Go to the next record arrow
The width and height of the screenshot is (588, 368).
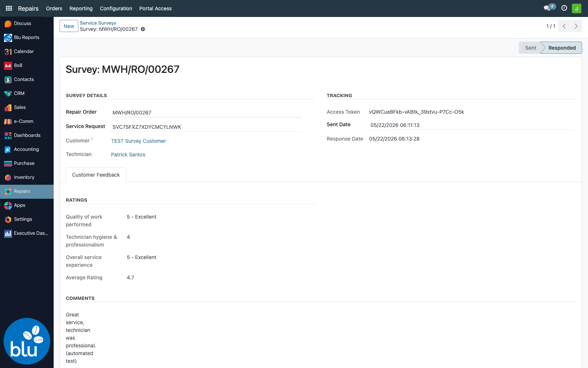pos(576,26)
